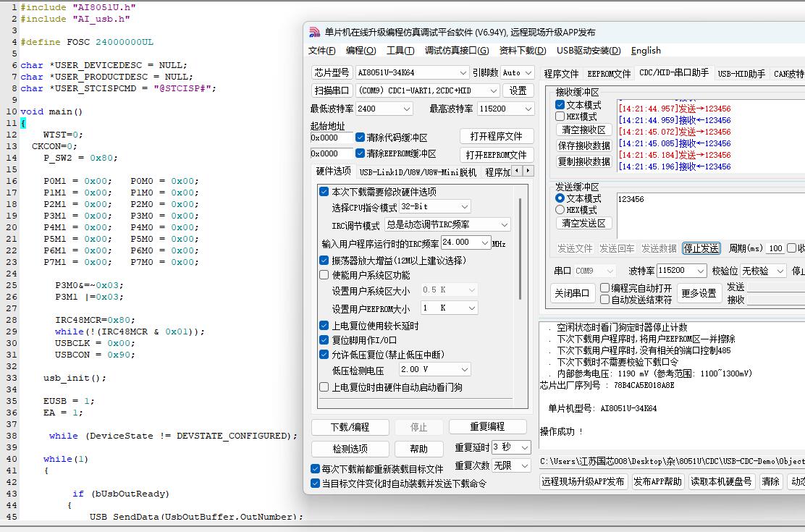Viewport: 805px width, 532px height.
Task: Enable 编程完自动打开 checkbox
Action: [x=604, y=287]
